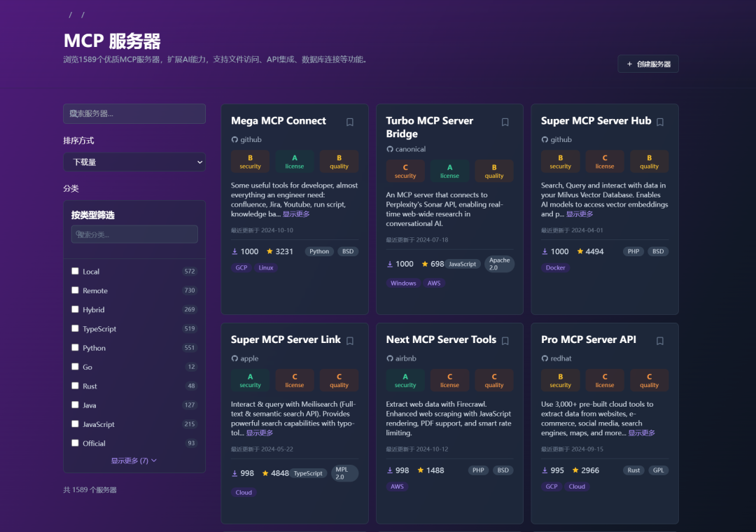756x532 pixels.
Task: Click license grade C badge on Next MCP Server Tools
Action: pos(450,381)
